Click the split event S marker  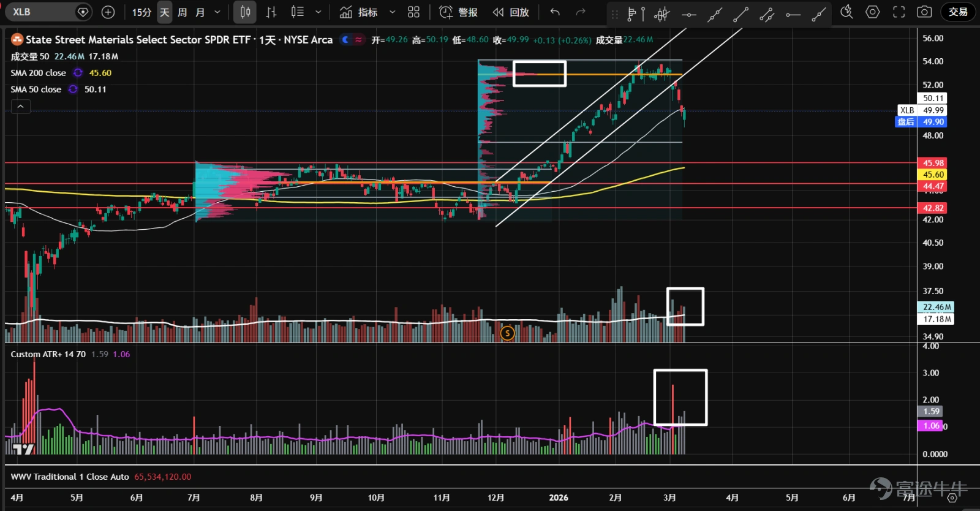pyautogui.click(x=507, y=333)
